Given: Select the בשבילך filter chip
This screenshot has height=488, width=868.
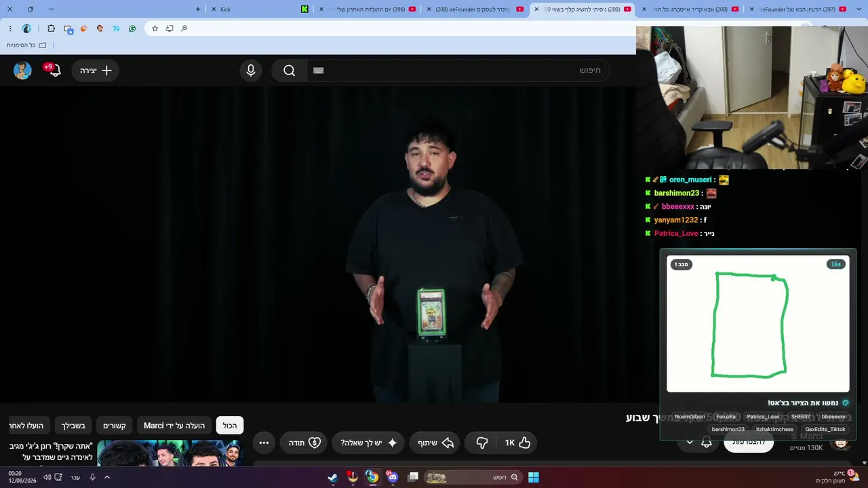Looking at the screenshot, I should point(73,426).
